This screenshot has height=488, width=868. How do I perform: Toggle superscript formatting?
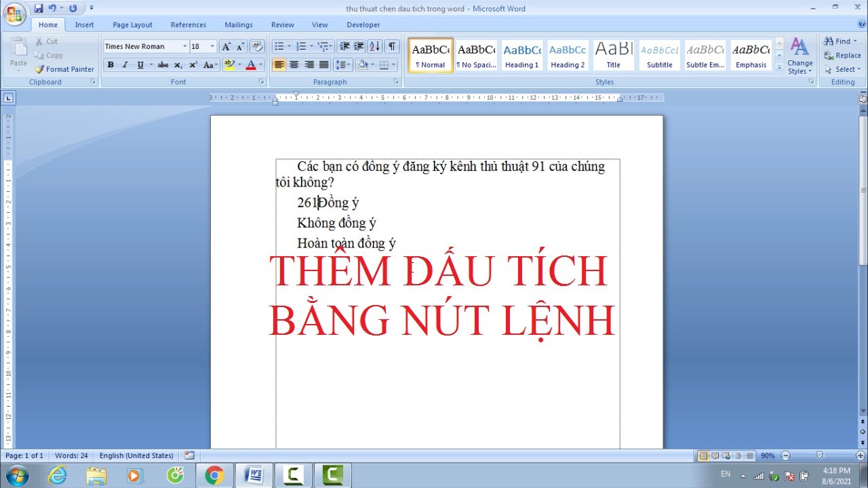coord(193,65)
